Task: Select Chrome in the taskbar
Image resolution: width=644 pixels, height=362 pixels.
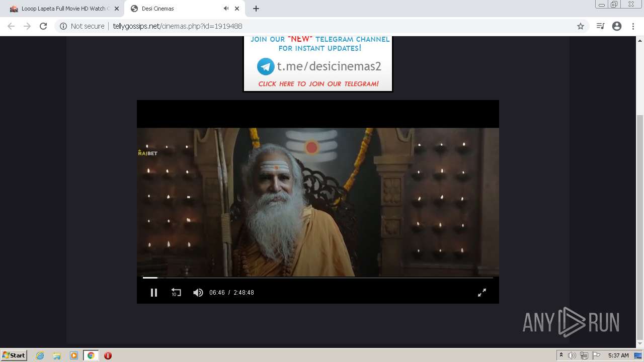Action: 91,355
